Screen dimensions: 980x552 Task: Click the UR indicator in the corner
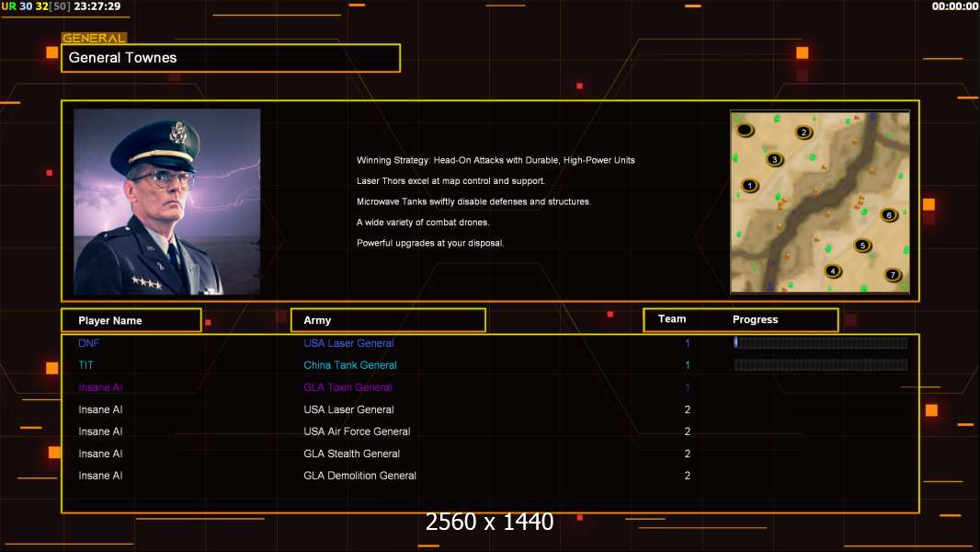(x=9, y=6)
